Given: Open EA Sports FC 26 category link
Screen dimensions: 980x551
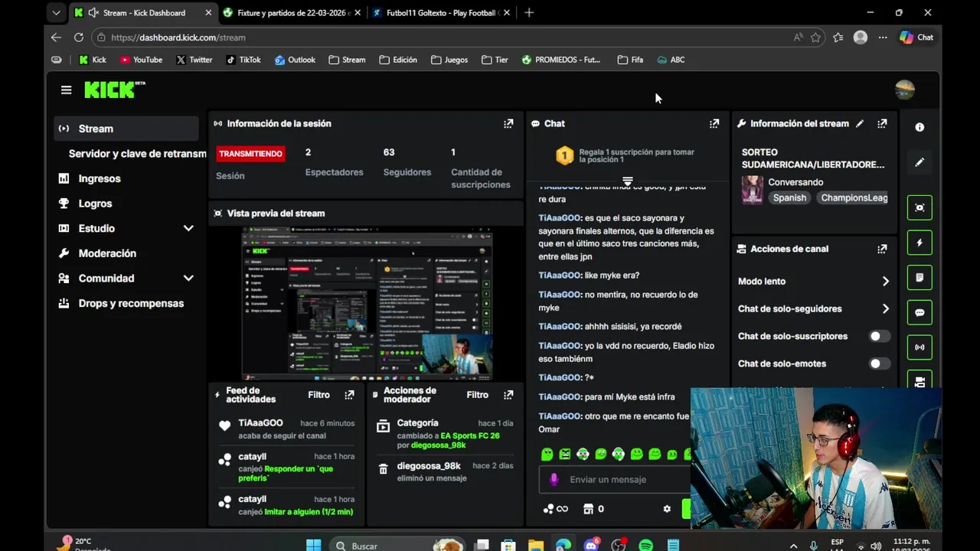Looking at the screenshot, I should [470, 435].
